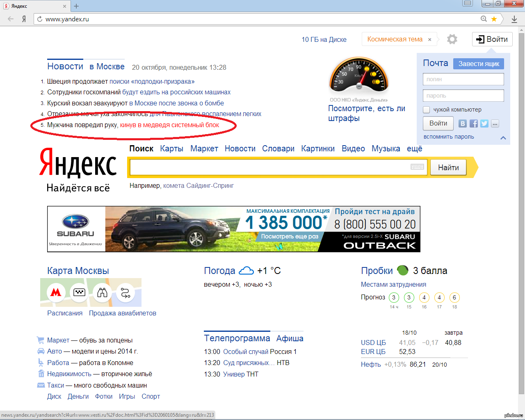Click the green traffic light icon
The image size is (525, 420).
pyautogui.click(x=403, y=270)
